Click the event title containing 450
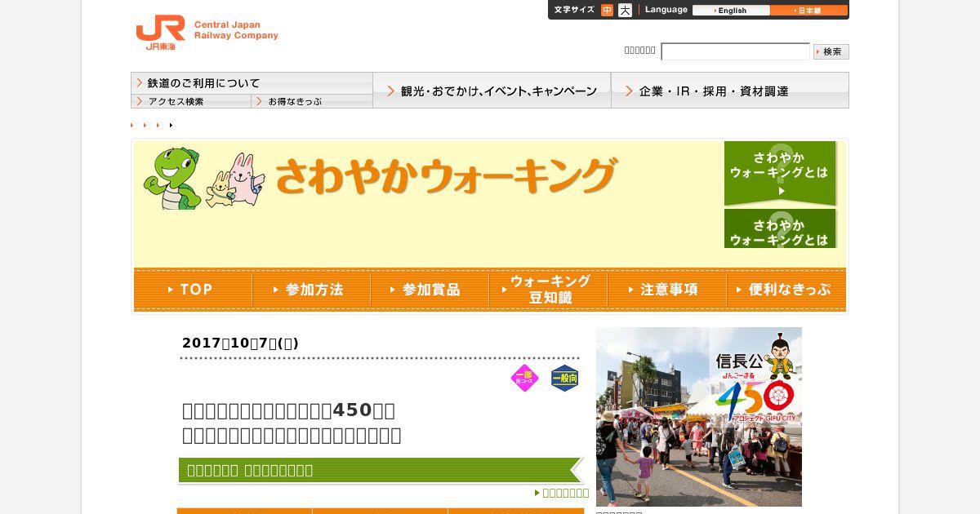This screenshot has height=514, width=980. coord(292,422)
